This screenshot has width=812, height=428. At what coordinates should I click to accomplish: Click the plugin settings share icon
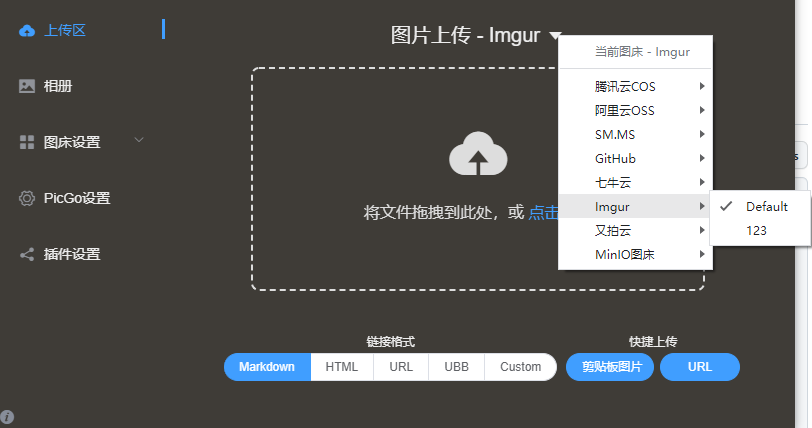(27, 254)
